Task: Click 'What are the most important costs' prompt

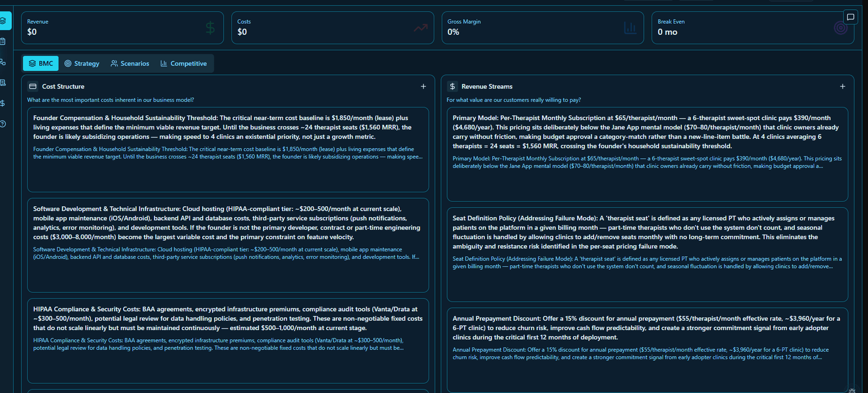Action: [x=111, y=100]
